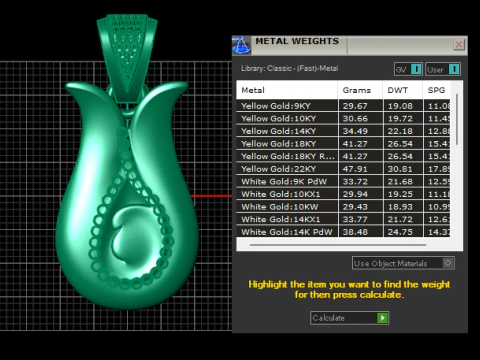Close the Metal Weights panel
Image resolution: width=480 pixels, height=360 pixels.
459,45
